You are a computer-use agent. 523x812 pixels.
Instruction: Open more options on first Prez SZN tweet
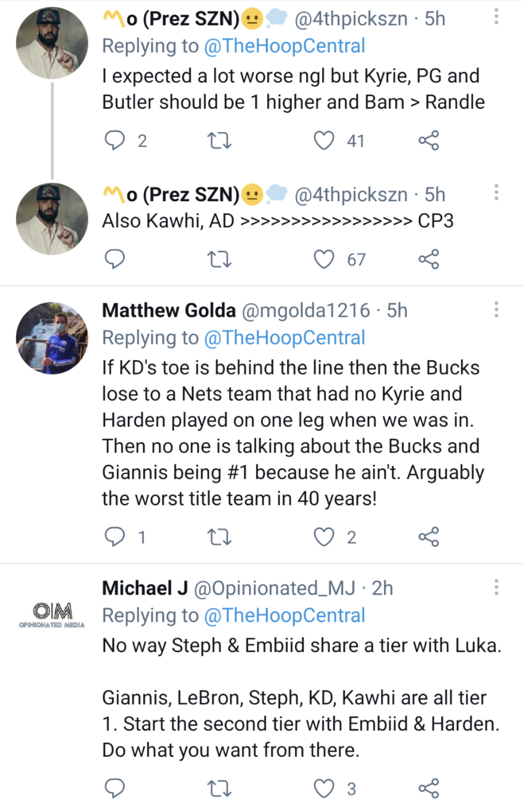point(496,17)
